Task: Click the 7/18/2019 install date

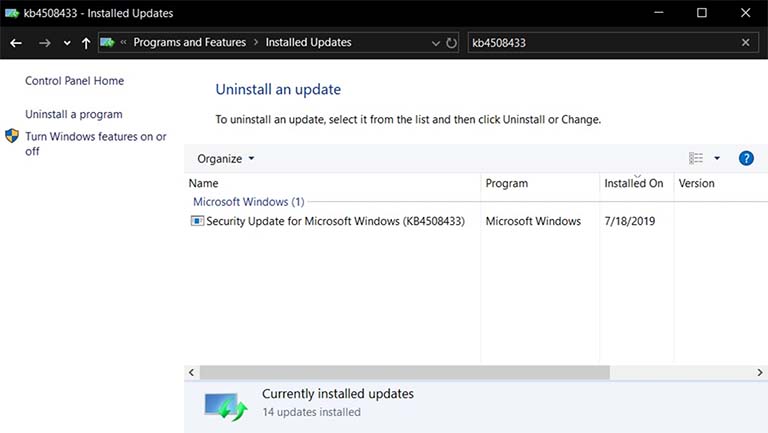Action: (629, 221)
